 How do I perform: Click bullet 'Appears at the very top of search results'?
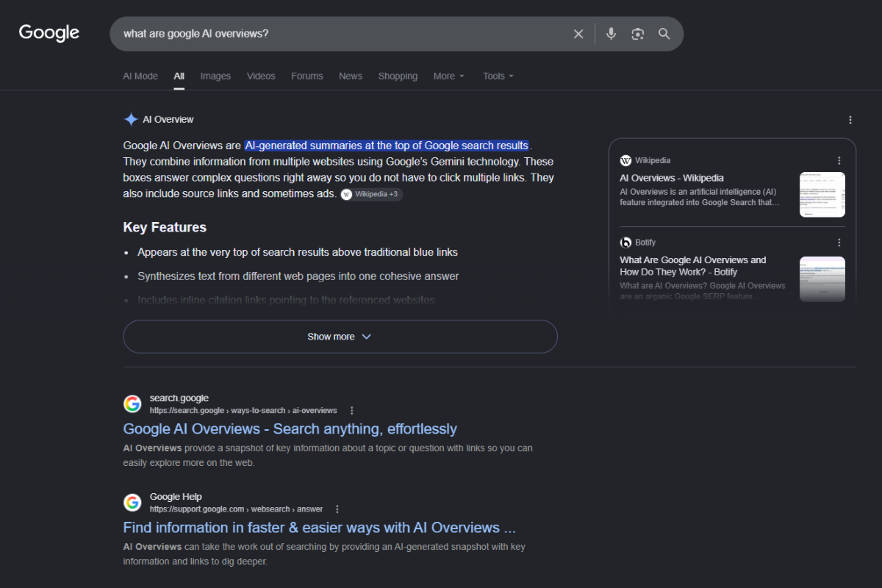pyautogui.click(x=298, y=253)
